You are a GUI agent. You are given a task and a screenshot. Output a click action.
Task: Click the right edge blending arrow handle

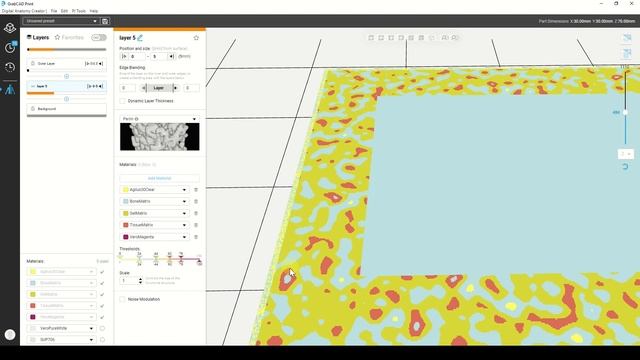coord(175,88)
